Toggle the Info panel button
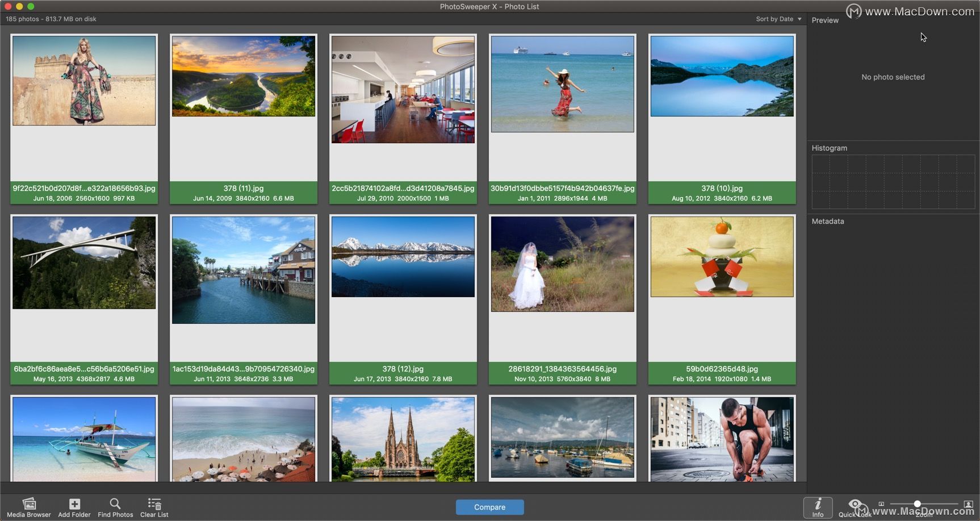Viewport: 980px width, 521px height. [x=818, y=507]
